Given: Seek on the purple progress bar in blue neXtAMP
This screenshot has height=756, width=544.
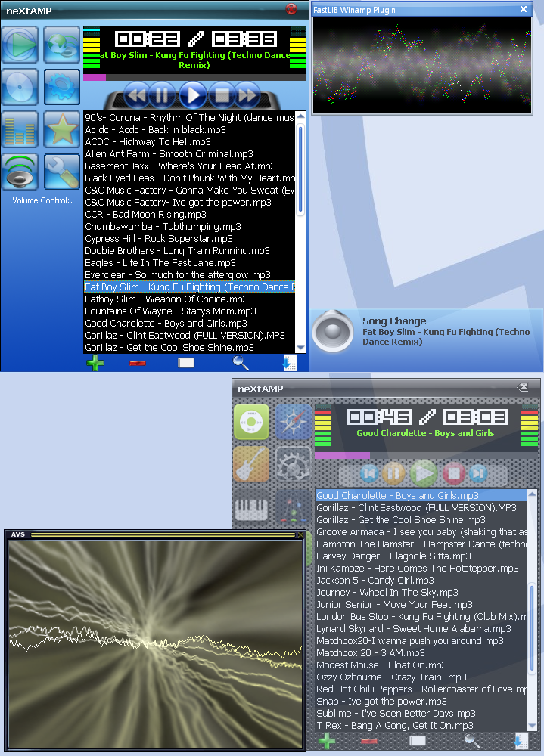Looking at the screenshot, I should [194, 77].
